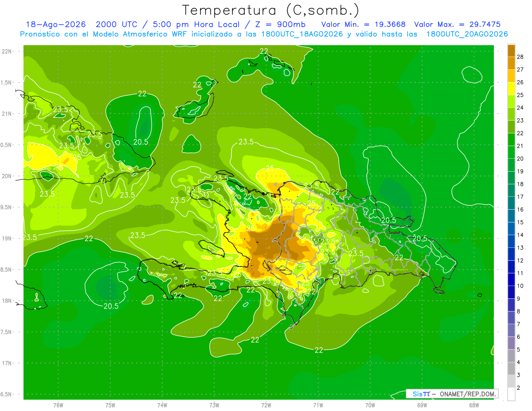Click the "17N" latitude axis label
Screen dimensions: 532x411
coord(6,363)
